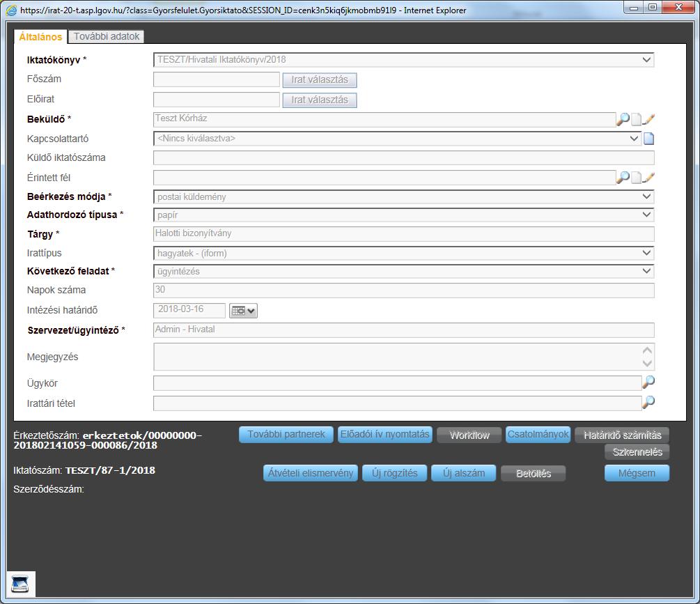This screenshot has width=700, height=604.
Task: Click the Előirat input field
Action: (217, 100)
